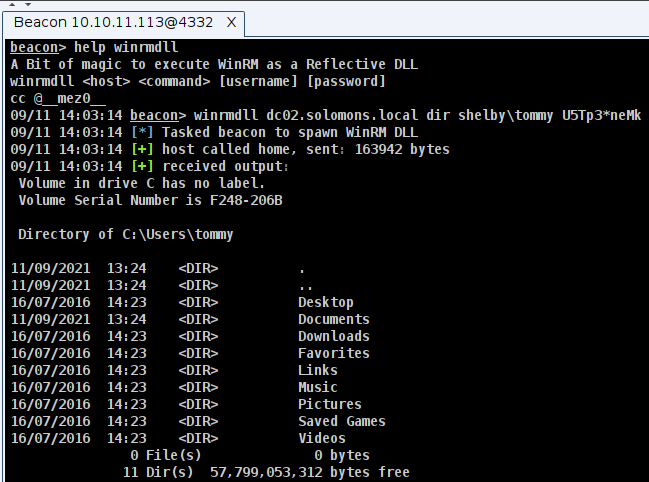Click the Music directory entry
649x482 pixels.
click(x=317, y=387)
